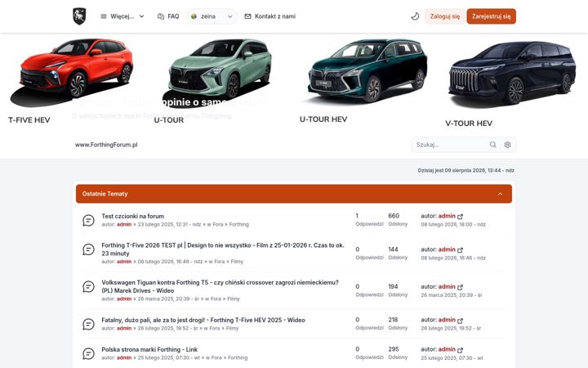Open Kontakt z nami page
Viewport: 588px width, 368px height.
pyautogui.click(x=270, y=16)
